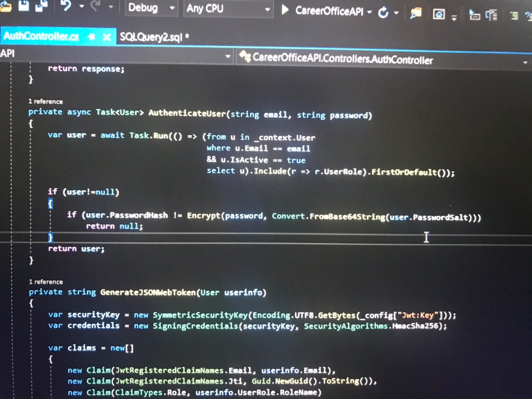Click 'Convert.FromBase64String' call

(x=329, y=217)
